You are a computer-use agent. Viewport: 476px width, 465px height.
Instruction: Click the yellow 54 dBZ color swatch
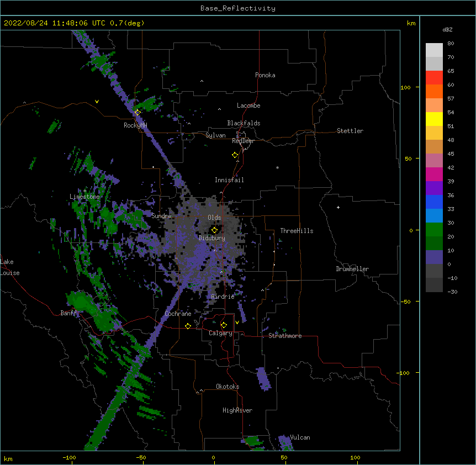(x=434, y=119)
